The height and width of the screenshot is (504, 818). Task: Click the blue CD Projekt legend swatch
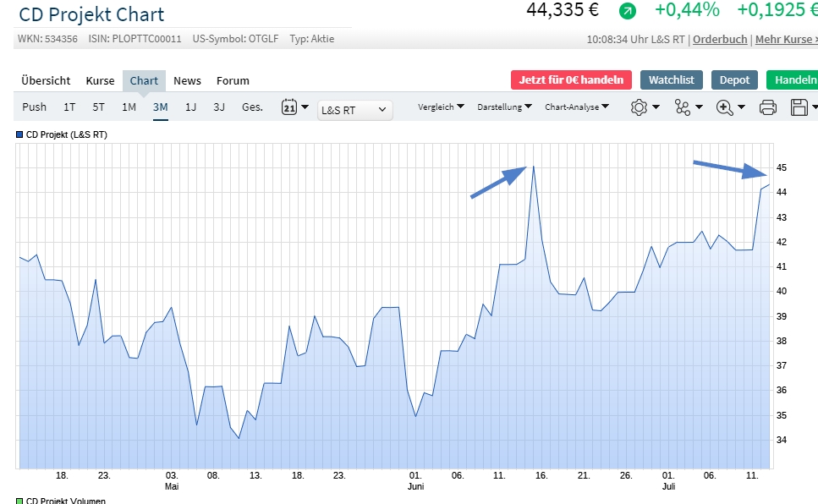pyautogui.click(x=19, y=134)
